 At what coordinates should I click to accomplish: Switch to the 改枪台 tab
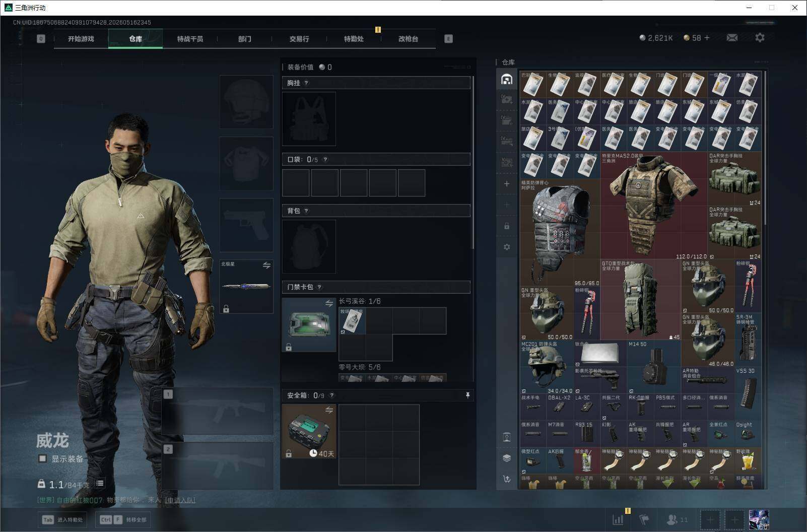pyautogui.click(x=408, y=39)
